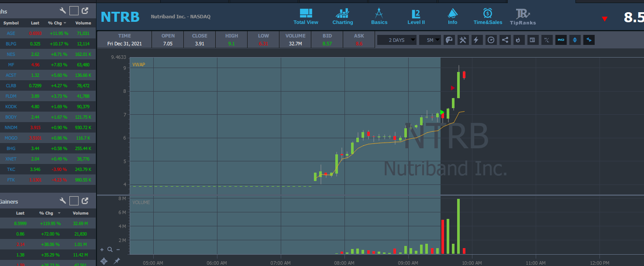Click the pin icon below the volume chart

[x=117, y=261]
